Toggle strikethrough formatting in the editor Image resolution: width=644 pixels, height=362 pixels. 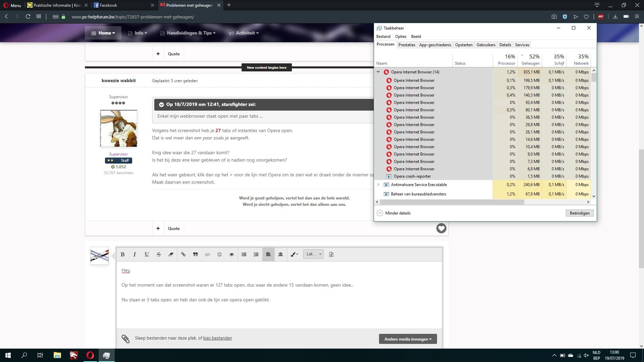(x=159, y=254)
